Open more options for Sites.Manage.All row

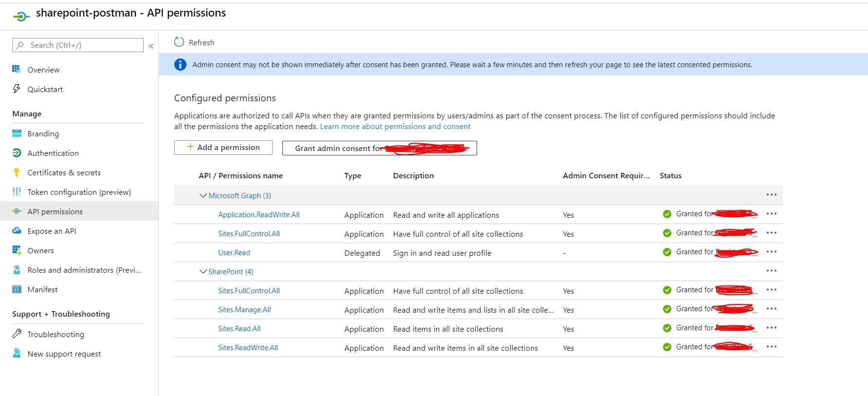pyautogui.click(x=771, y=309)
